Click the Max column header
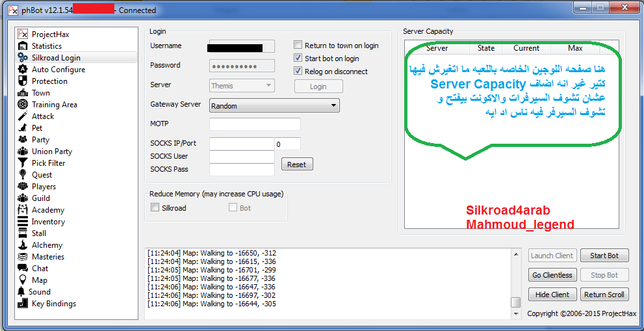This screenshot has width=644, height=331. [575, 48]
